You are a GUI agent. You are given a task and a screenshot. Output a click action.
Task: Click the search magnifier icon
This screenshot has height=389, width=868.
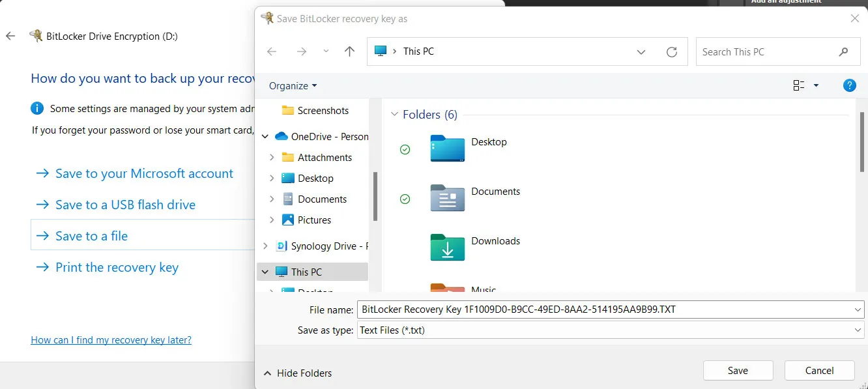pos(844,52)
